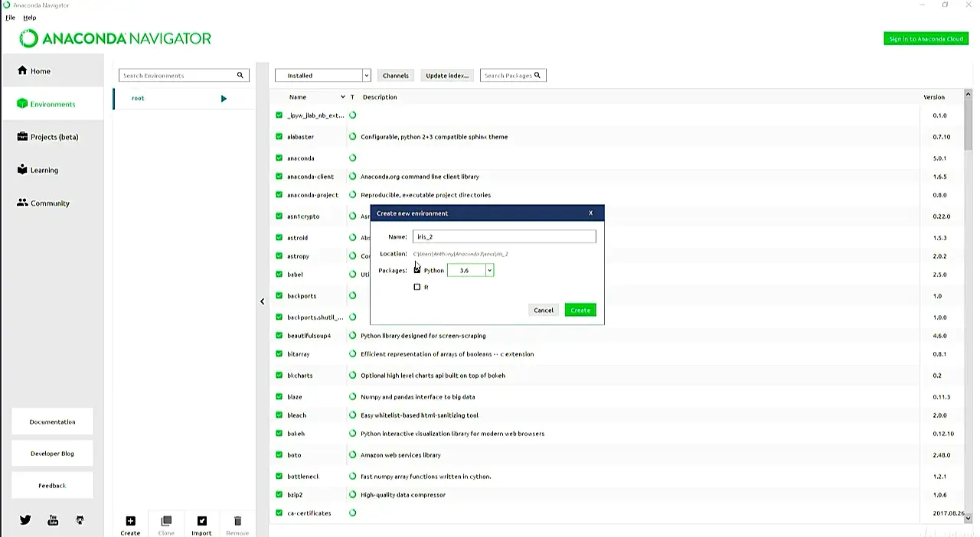Click the play arrow beside root environment
This screenshot has height=537, width=980.
[x=224, y=99]
